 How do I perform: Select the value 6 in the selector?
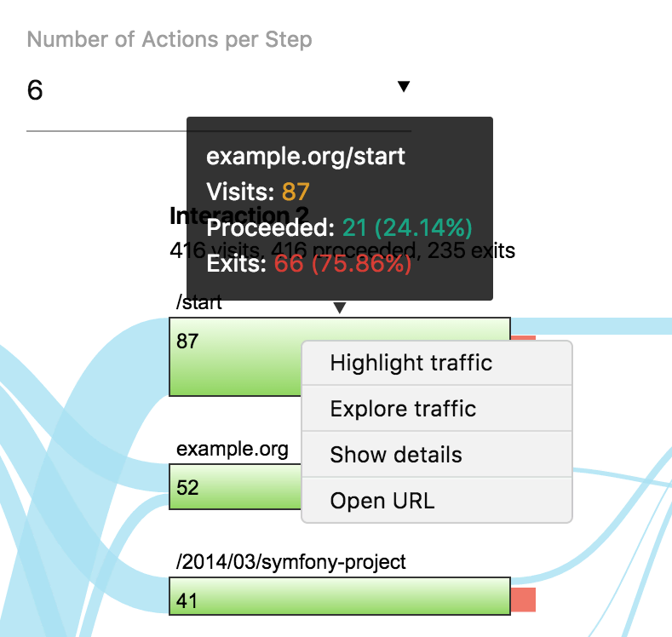[x=36, y=90]
